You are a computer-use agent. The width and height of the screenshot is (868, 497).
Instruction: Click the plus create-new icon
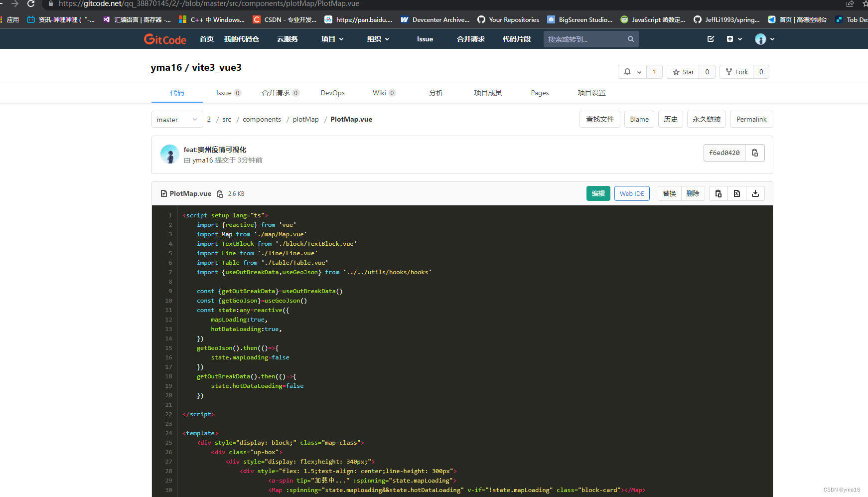point(730,39)
